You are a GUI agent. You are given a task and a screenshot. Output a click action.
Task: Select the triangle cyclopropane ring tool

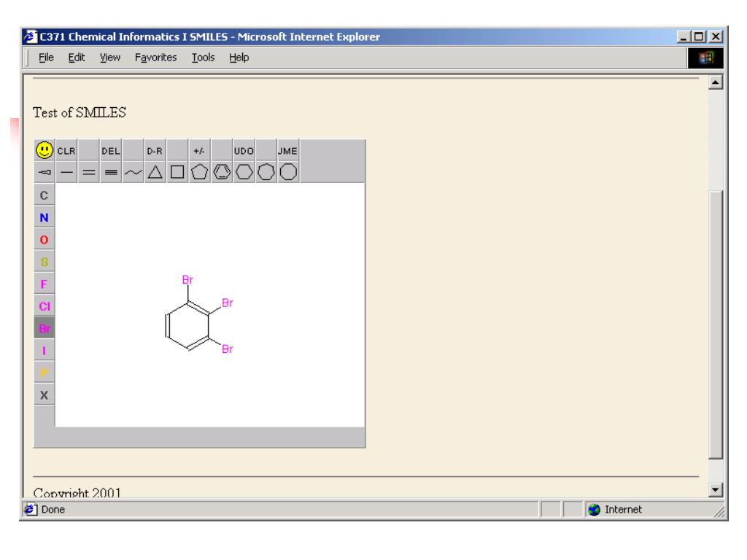pos(155,172)
